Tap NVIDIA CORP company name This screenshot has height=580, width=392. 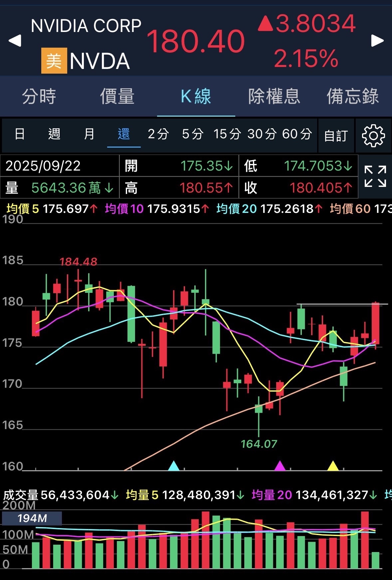pyautogui.click(x=86, y=26)
